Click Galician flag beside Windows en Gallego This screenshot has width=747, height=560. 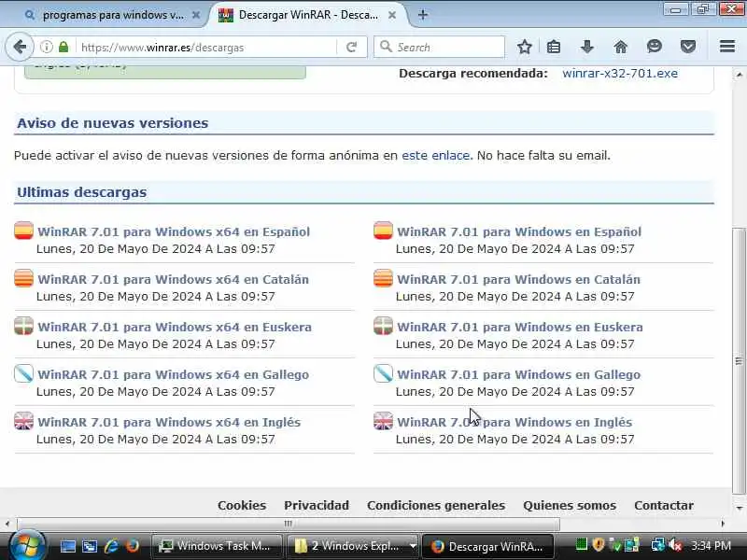click(x=383, y=373)
